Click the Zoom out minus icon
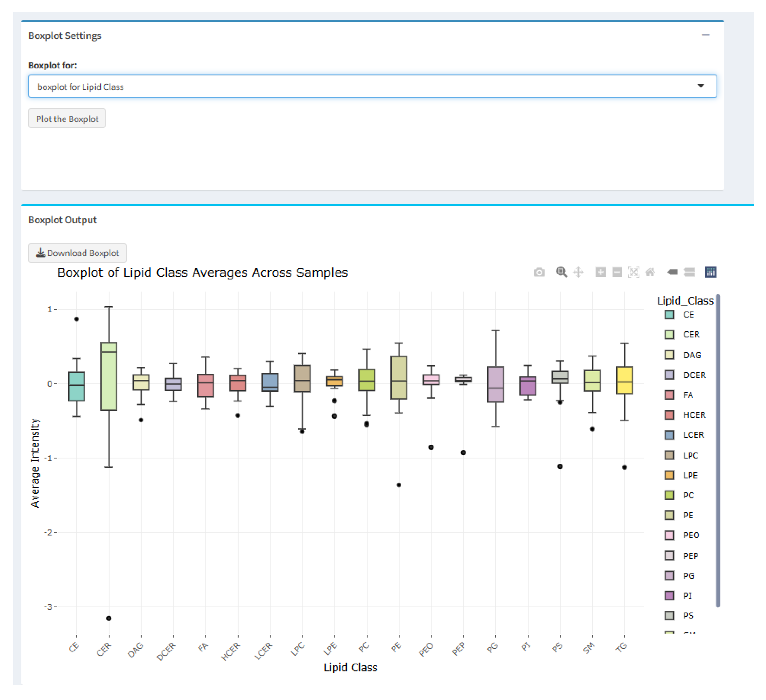 pyautogui.click(x=618, y=272)
